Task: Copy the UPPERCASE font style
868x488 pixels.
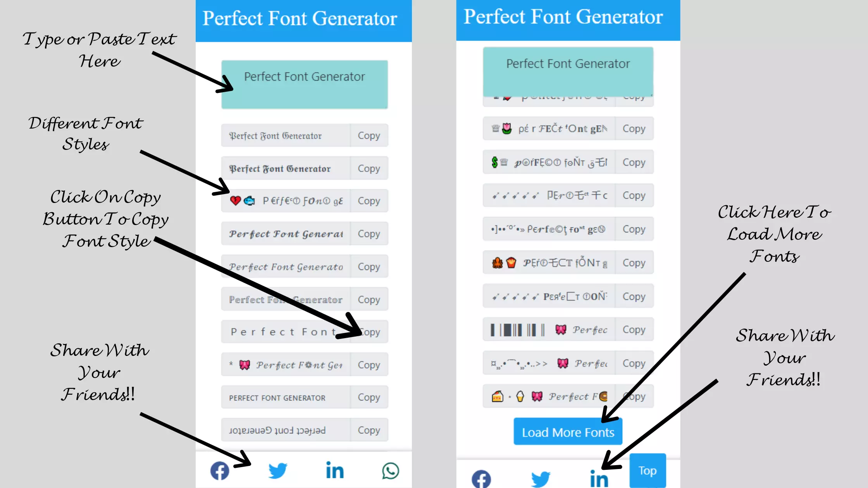Action: click(x=369, y=397)
